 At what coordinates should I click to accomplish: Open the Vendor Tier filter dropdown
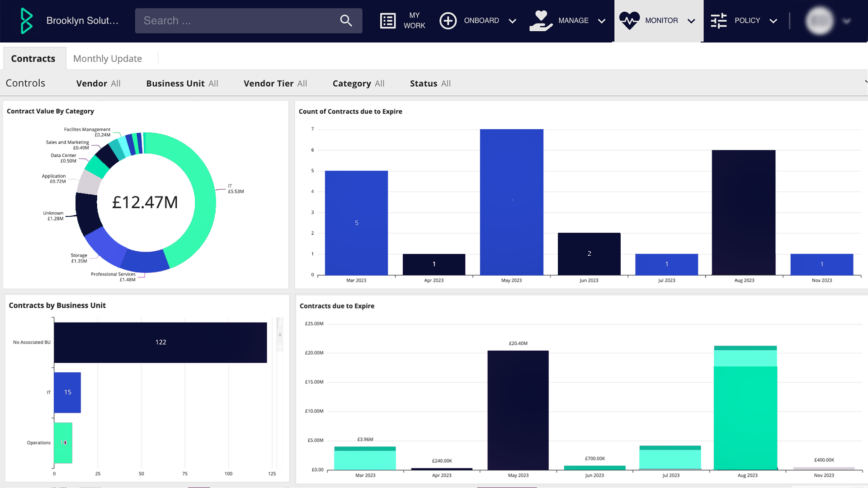tap(275, 84)
